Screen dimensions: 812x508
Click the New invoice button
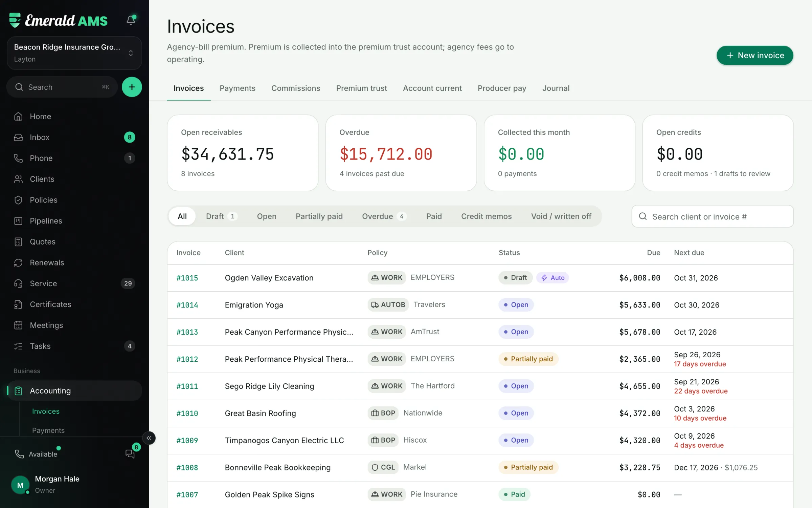tap(754, 55)
